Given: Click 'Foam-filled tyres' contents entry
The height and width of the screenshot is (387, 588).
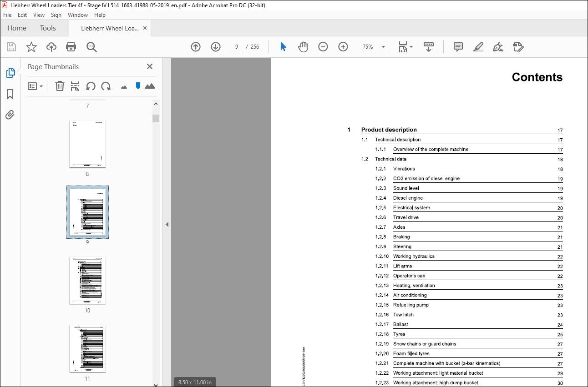Looking at the screenshot, I should click(411, 354).
